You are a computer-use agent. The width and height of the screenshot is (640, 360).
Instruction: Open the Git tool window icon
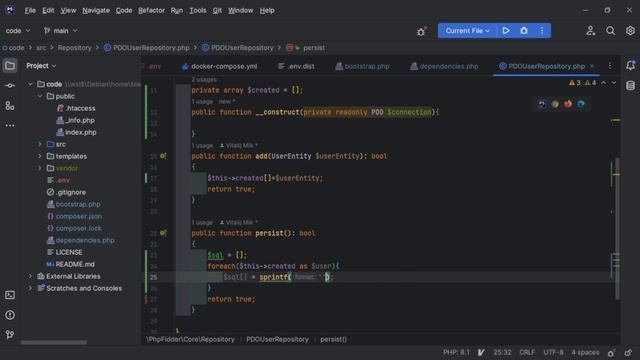tap(10, 335)
